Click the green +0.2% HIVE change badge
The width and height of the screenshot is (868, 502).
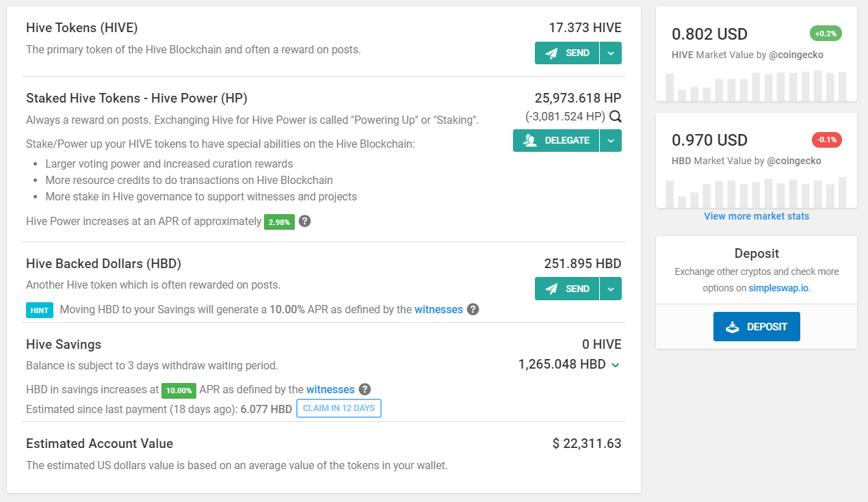click(x=826, y=33)
